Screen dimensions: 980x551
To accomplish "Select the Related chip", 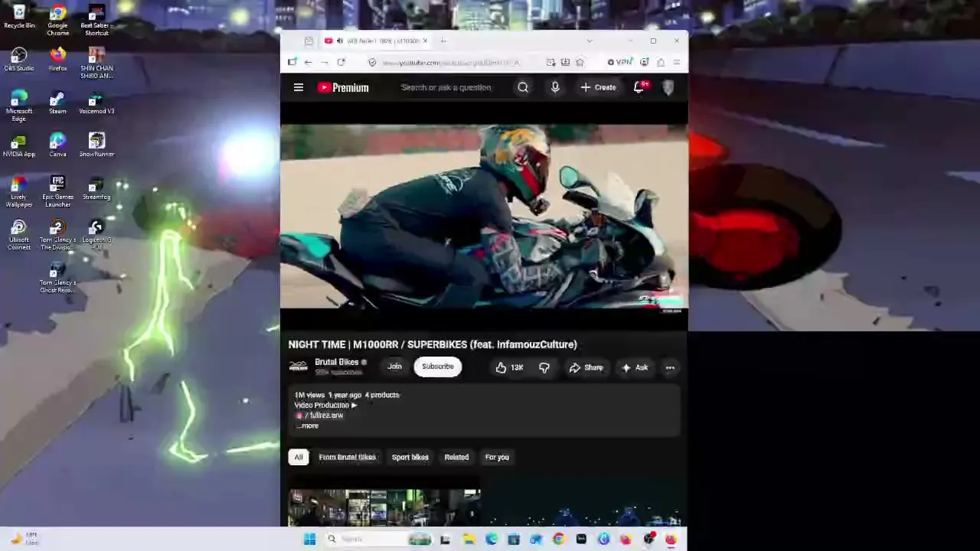I will pos(456,458).
